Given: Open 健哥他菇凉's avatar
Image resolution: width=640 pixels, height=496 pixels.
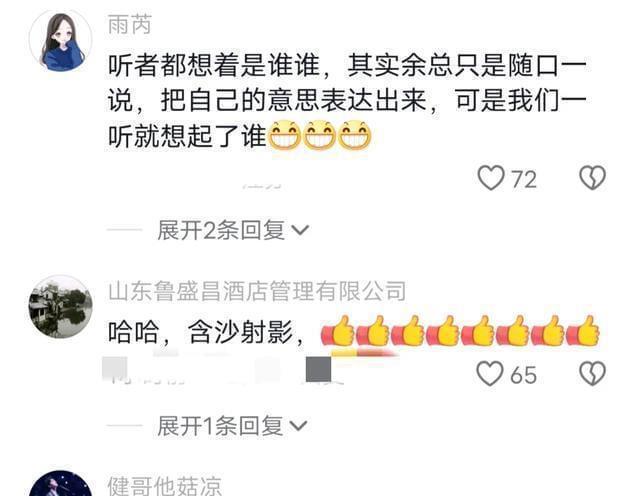Looking at the screenshot, I should (61, 484).
